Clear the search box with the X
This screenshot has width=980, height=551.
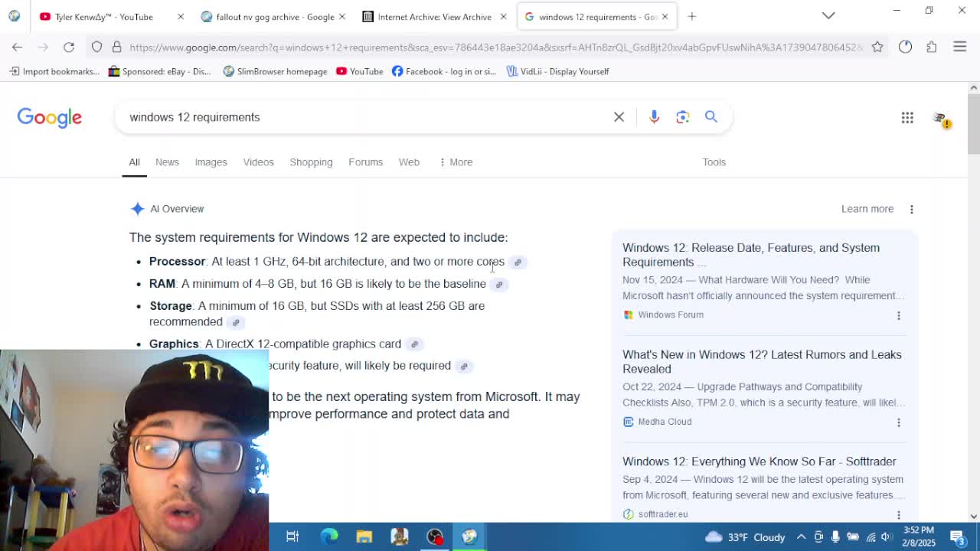click(619, 117)
